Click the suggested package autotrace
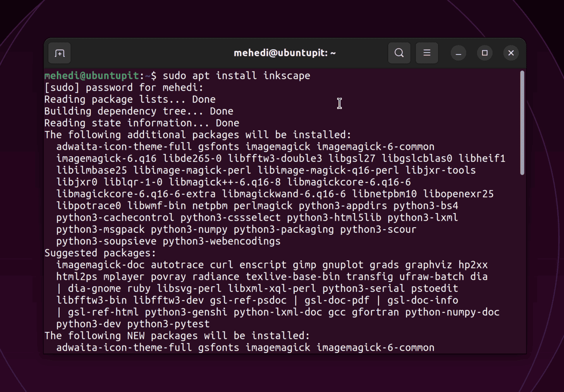Screen dimensions: 564x392 click(x=178, y=265)
